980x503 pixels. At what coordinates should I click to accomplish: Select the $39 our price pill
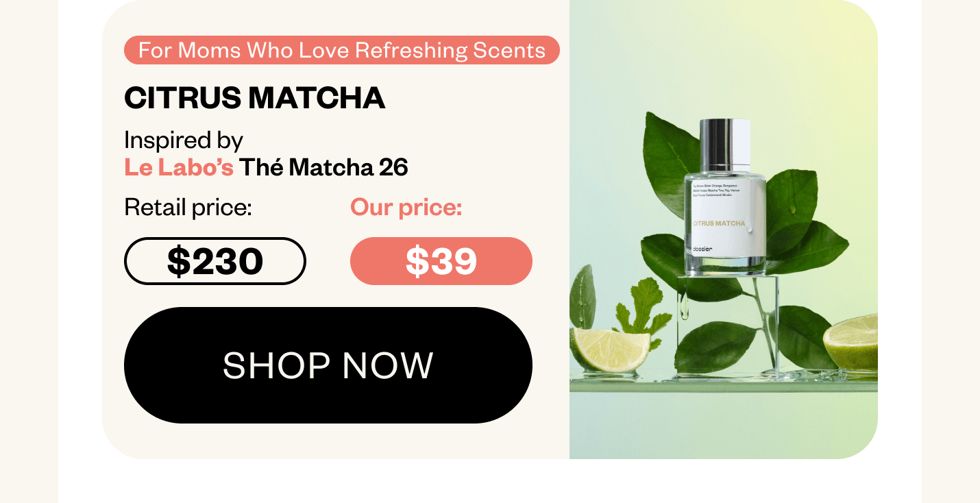click(x=441, y=261)
